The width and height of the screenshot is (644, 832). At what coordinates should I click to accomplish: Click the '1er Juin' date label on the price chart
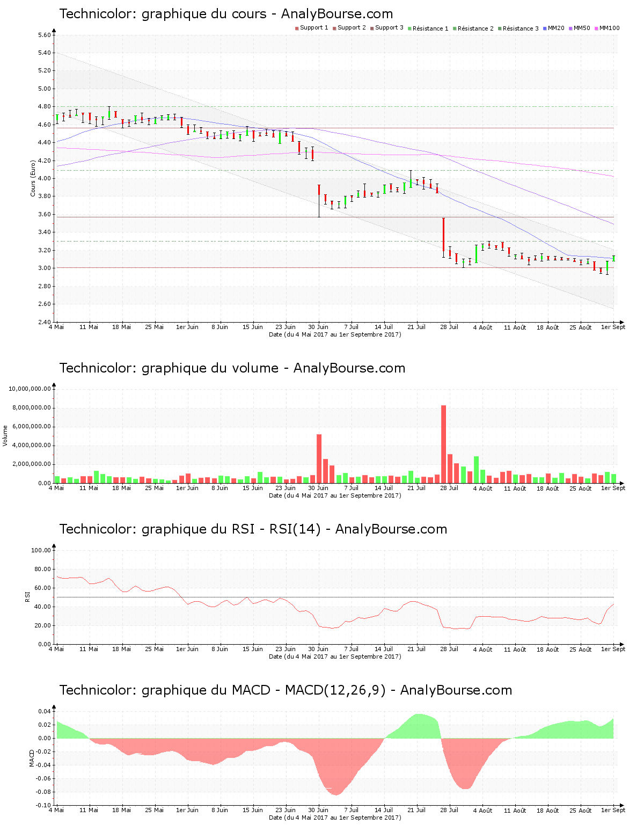coord(187,327)
